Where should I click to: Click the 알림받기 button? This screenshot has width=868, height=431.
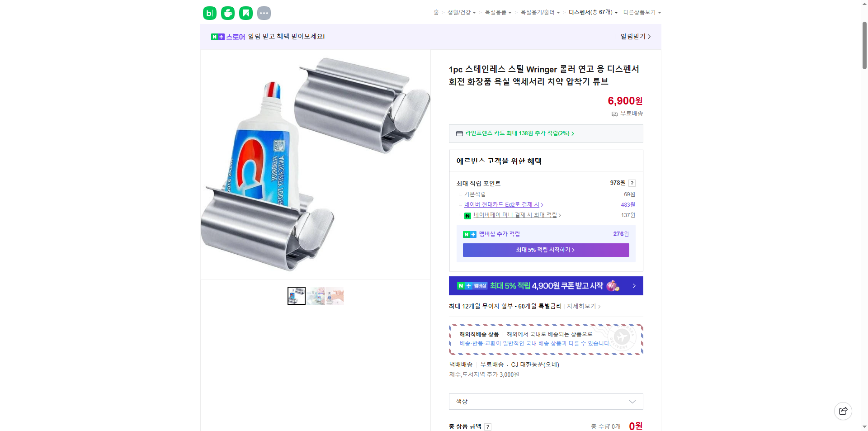click(x=632, y=37)
